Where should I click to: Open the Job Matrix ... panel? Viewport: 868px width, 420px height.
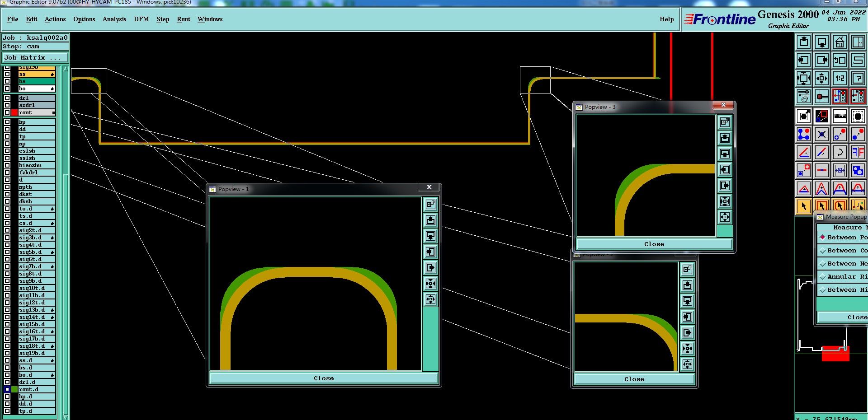click(x=35, y=58)
